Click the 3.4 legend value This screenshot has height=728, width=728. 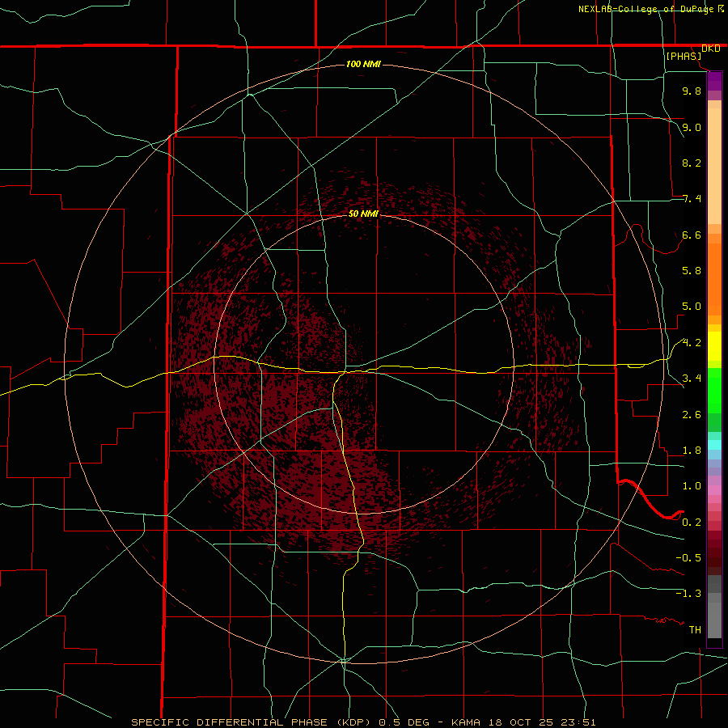click(692, 379)
